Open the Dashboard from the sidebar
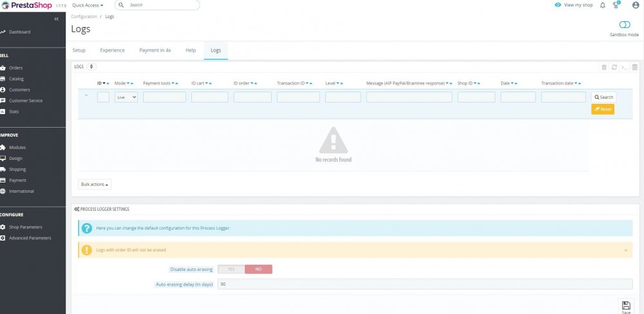The width and height of the screenshot is (644, 314). pos(19,32)
